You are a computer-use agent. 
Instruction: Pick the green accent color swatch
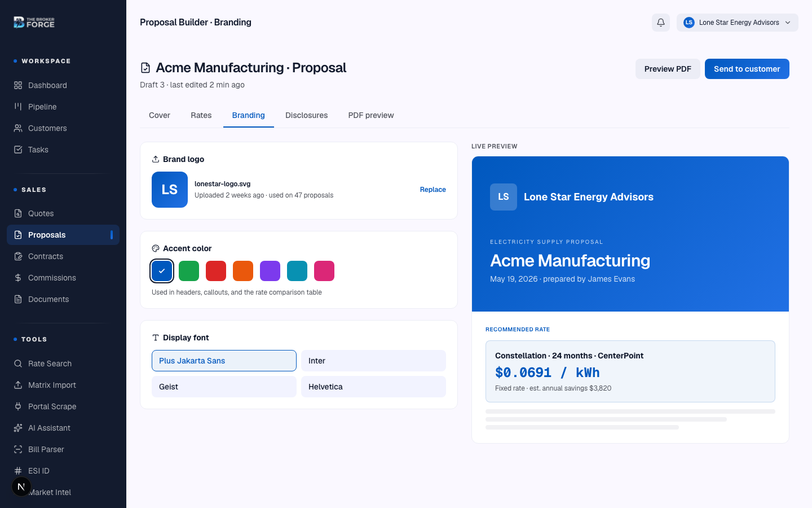click(189, 271)
